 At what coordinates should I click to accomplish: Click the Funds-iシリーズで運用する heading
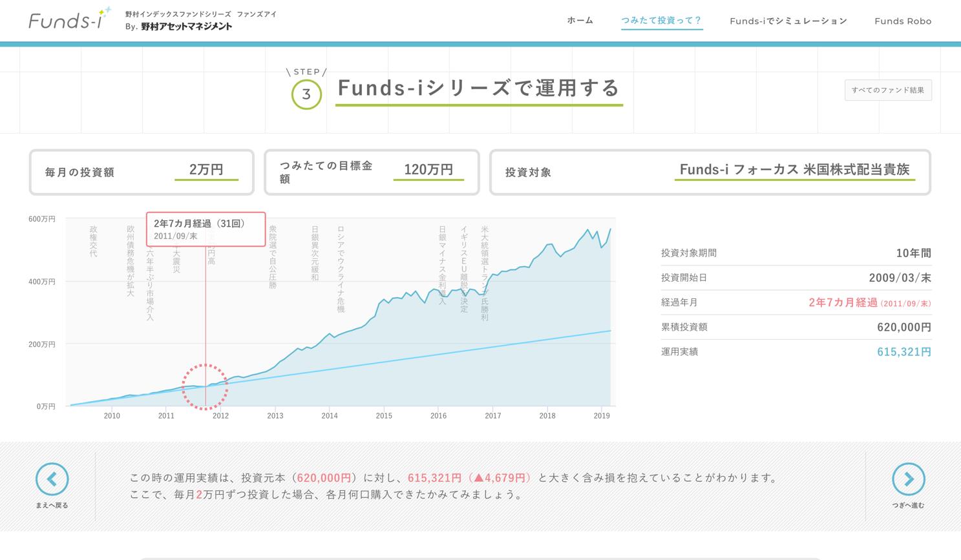(x=479, y=88)
